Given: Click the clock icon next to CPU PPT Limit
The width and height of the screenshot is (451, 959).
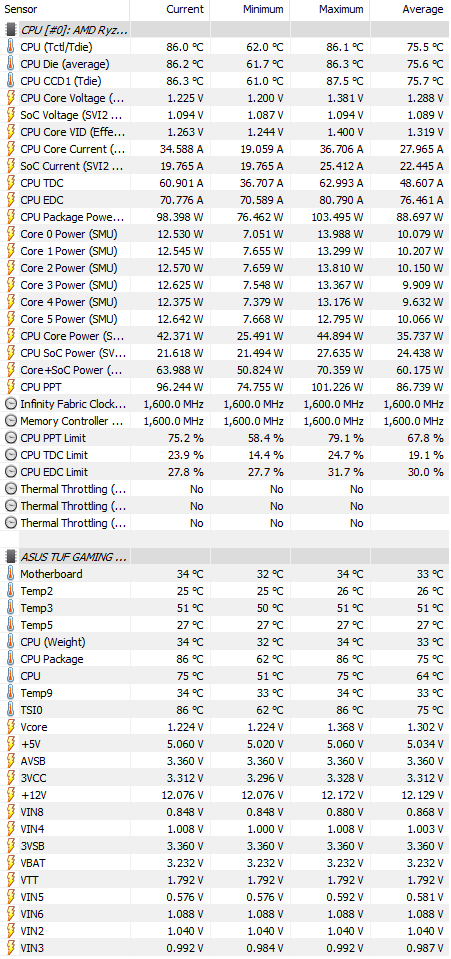Looking at the screenshot, I should click(10, 438).
